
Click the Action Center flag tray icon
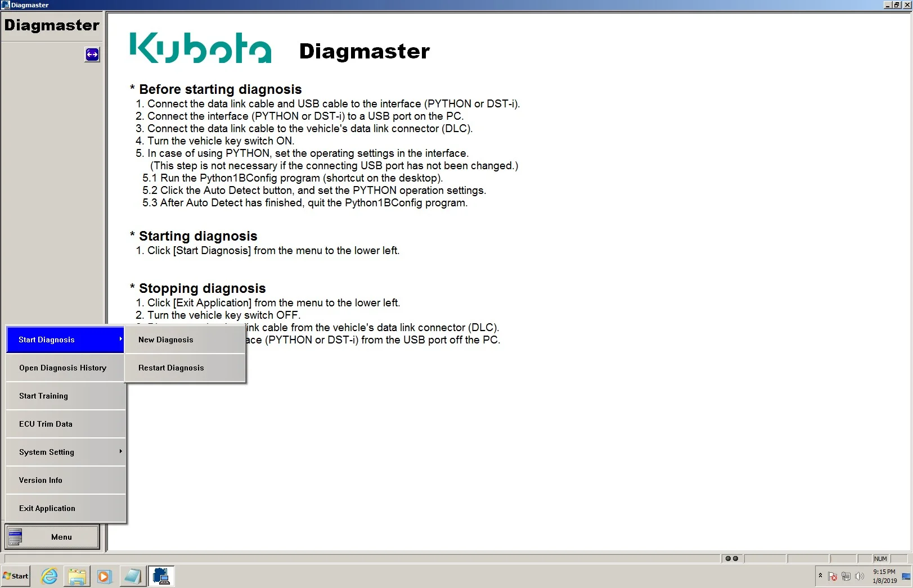tap(833, 576)
